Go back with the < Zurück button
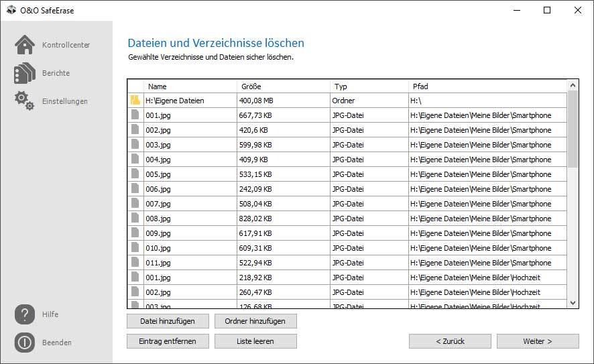The image size is (594, 364). point(450,341)
